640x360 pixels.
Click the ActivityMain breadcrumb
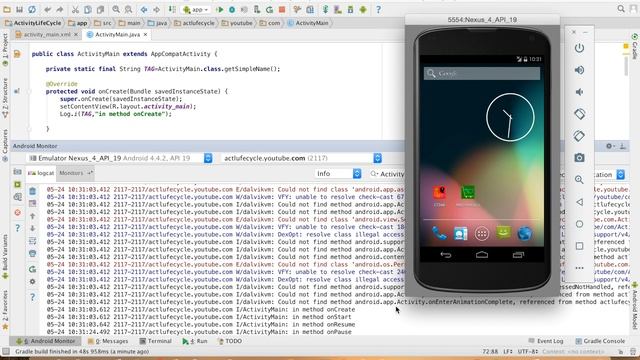[x=308, y=23]
